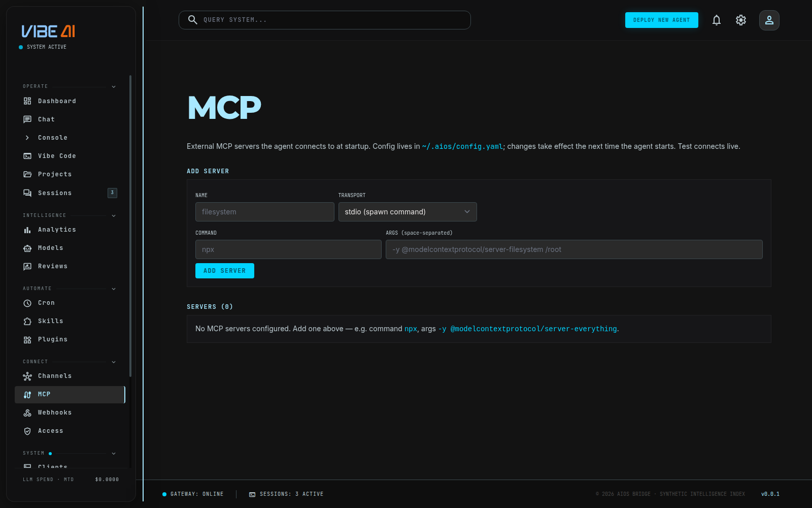Image resolution: width=812 pixels, height=508 pixels.
Task: Click the Channels hub icon
Action: point(27,376)
